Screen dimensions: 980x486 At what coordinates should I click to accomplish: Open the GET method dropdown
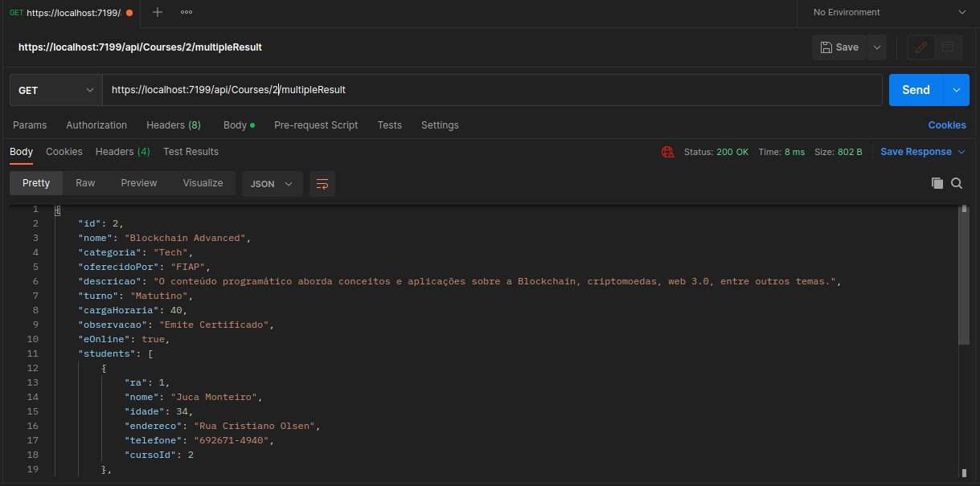coord(55,90)
